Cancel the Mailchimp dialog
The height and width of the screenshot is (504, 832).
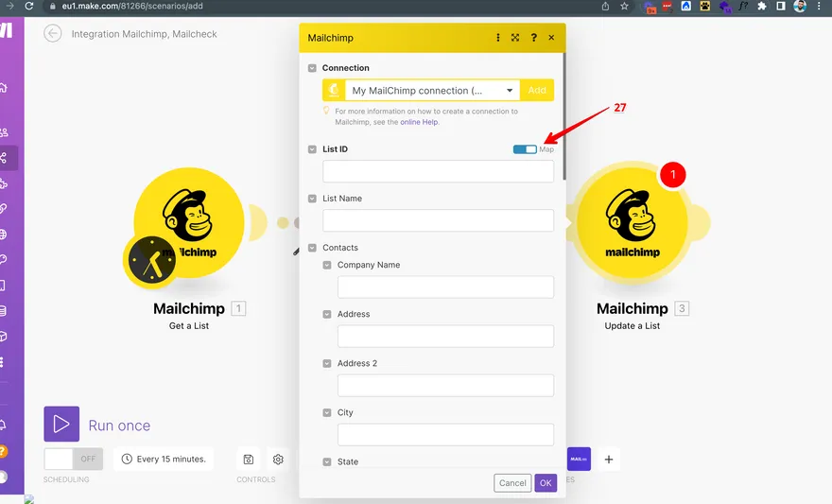[x=512, y=483]
